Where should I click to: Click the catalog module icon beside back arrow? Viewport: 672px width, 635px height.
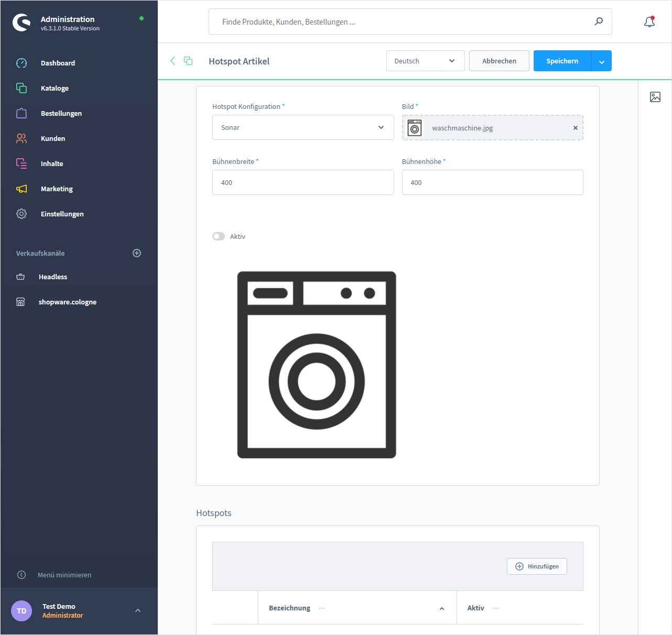[188, 61]
